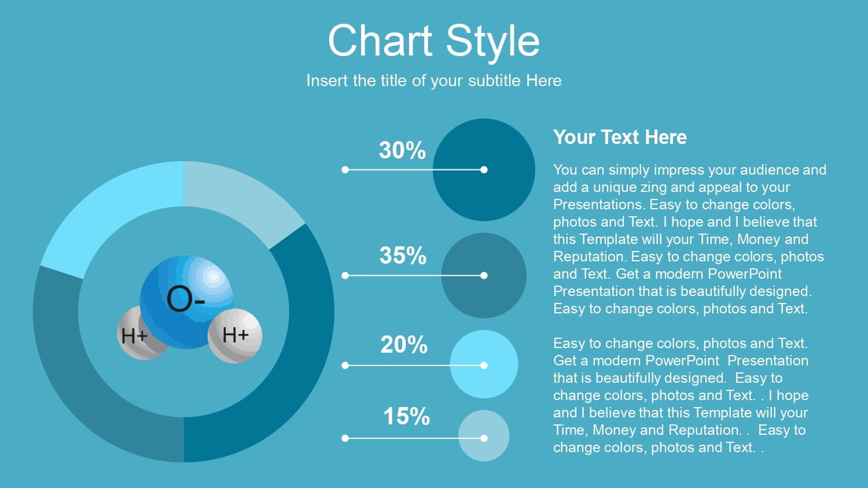Click the Chart Style title text
Viewport: 868px width, 488px height.
(x=434, y=41)
